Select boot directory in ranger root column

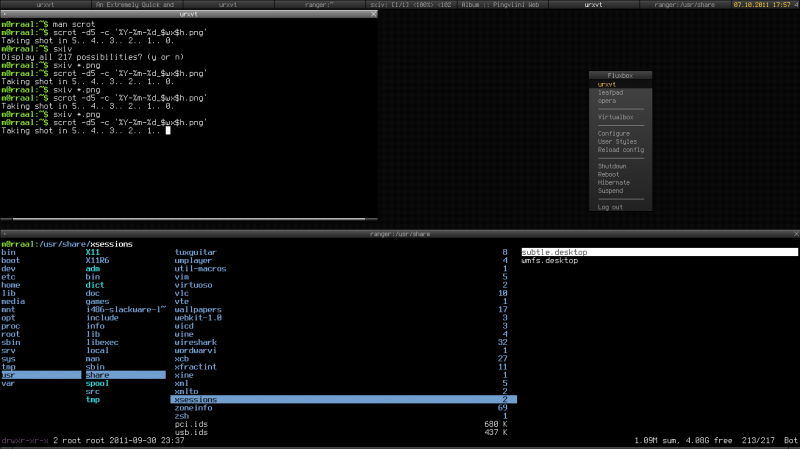10,261
